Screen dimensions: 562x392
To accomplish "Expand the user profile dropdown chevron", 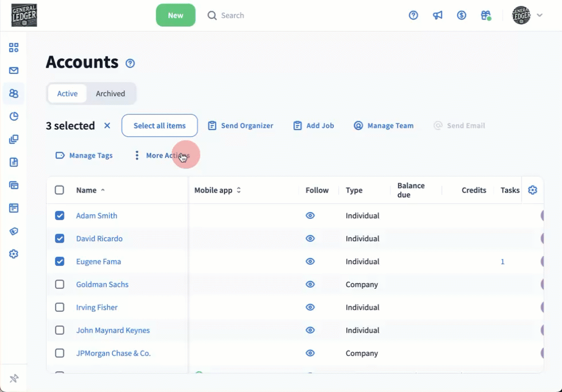I will click(x=540, y=15).
